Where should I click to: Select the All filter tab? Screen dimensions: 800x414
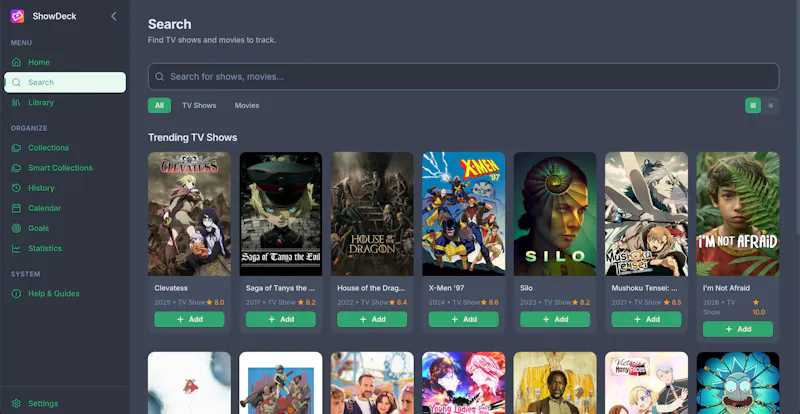coord(159,106)
